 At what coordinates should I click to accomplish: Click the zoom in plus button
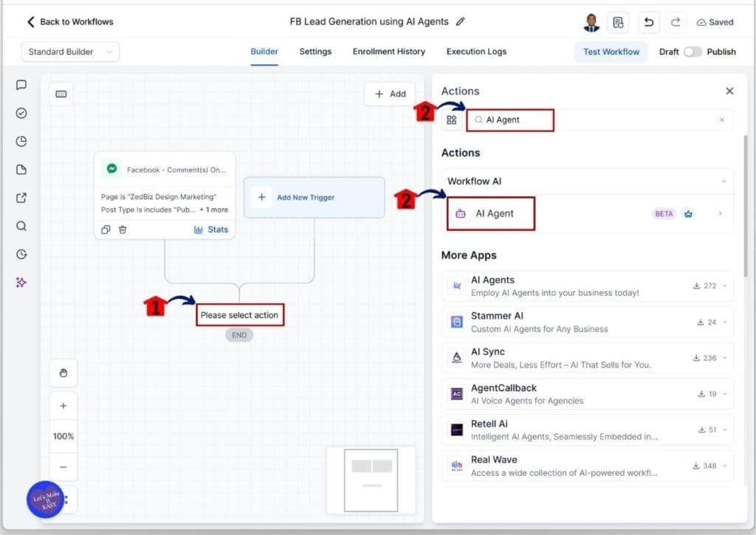point(63,406)
